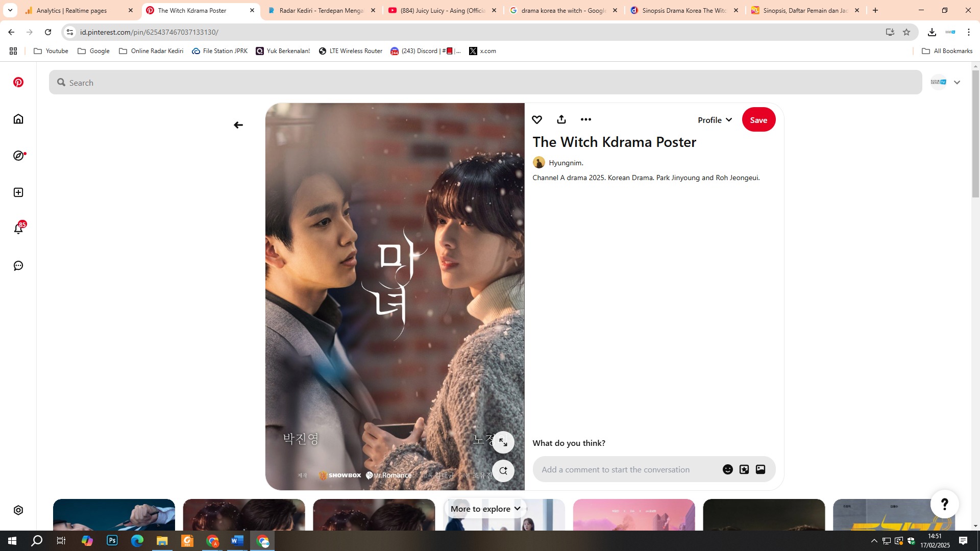Switch to drama korea the witch Google tab
Screen dimensions: 980x551
(x=563, y=10)
